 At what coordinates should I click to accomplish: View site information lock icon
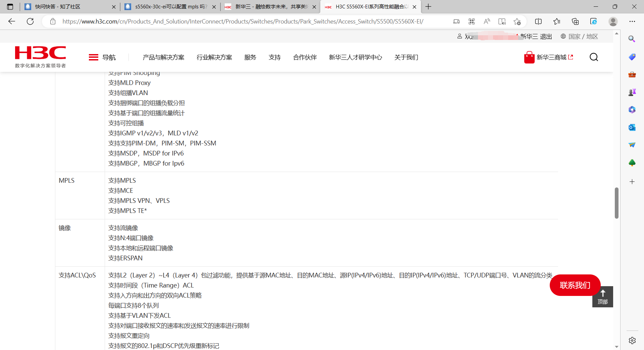[53, 21]
